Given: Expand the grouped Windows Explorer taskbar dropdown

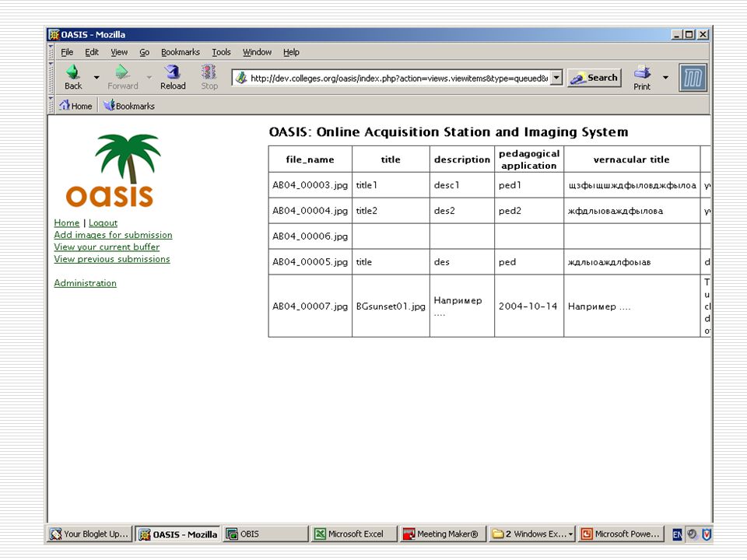Looking at the screenshot, I should [x=570, y=534].
